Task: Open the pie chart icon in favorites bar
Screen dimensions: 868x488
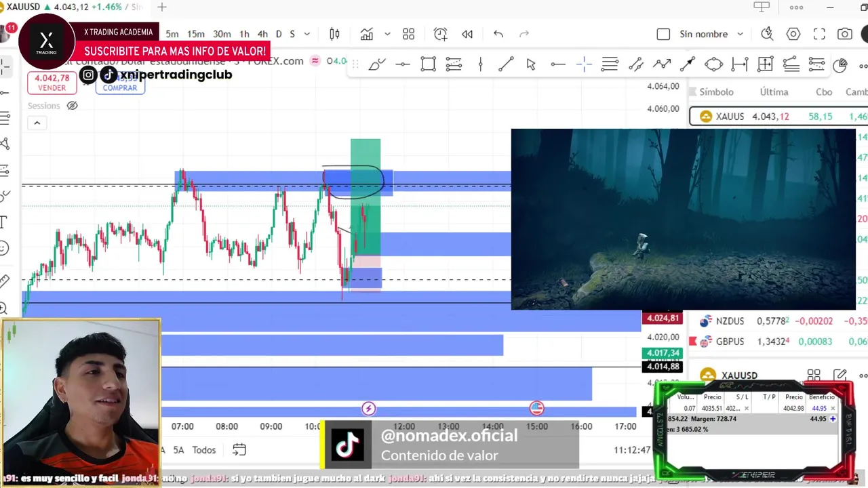Action: [840, 65]
